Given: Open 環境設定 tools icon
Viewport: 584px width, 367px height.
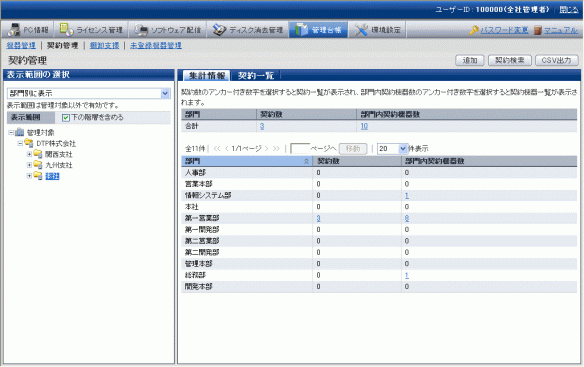Looking at the screenshot, I should pos(361,30).
